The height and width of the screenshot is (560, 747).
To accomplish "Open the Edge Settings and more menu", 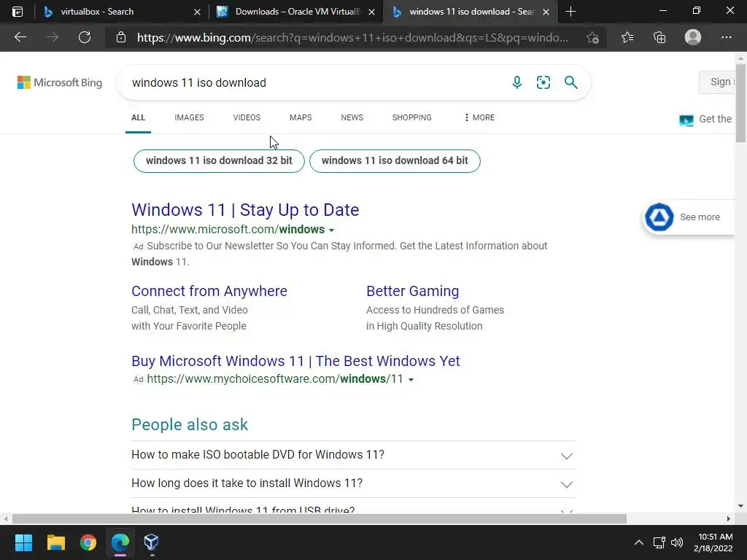I will (x=726, y=37).
